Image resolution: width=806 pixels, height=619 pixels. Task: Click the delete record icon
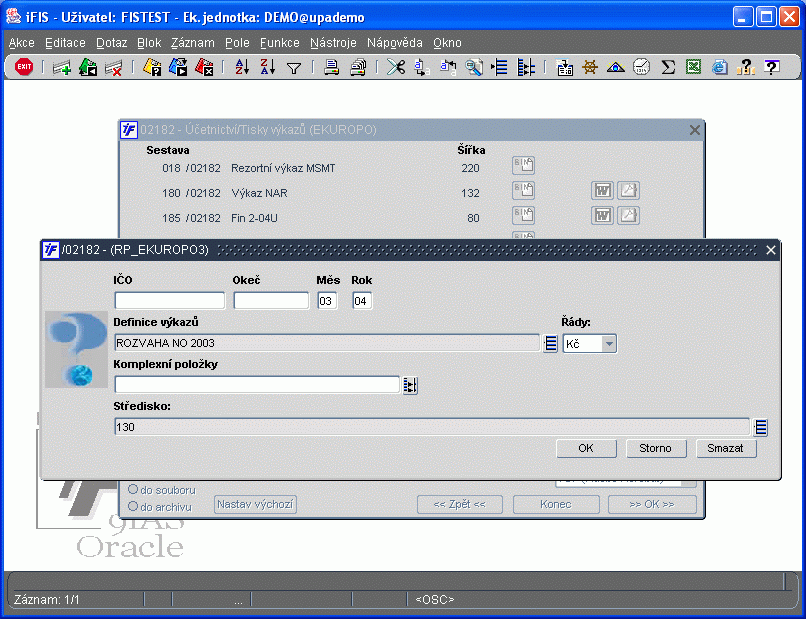tap(114, 67)
